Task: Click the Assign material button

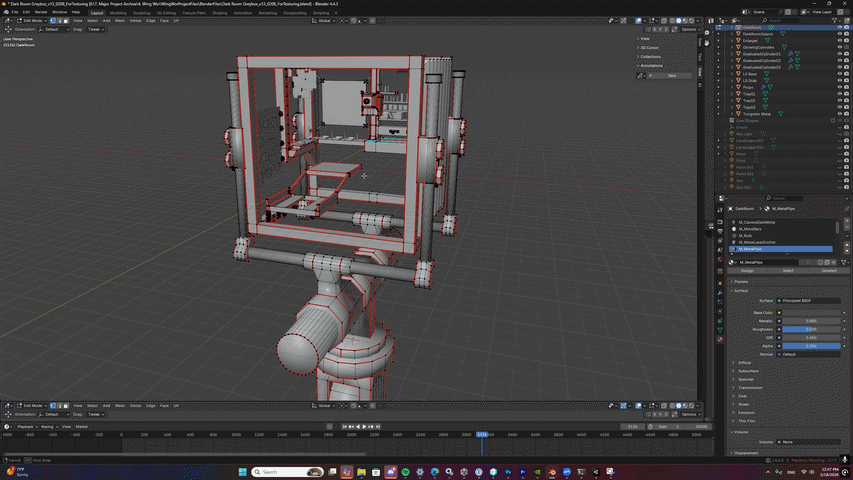Action: click(x=747, y=270)
